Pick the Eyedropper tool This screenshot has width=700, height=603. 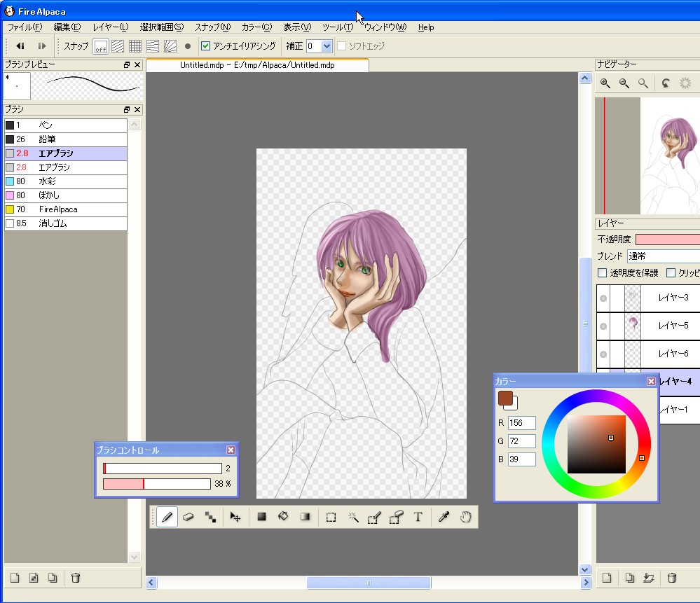(x=444, y=517)
